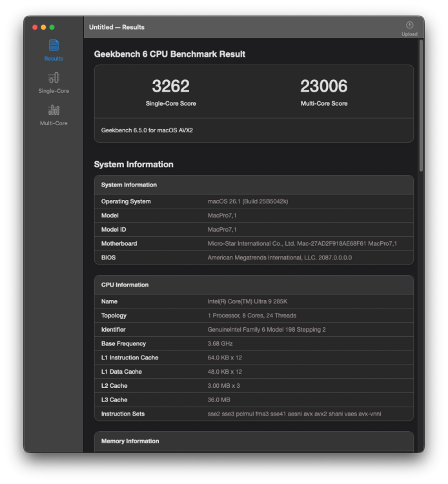Select the Multi-Core sidebar icon

54,110
